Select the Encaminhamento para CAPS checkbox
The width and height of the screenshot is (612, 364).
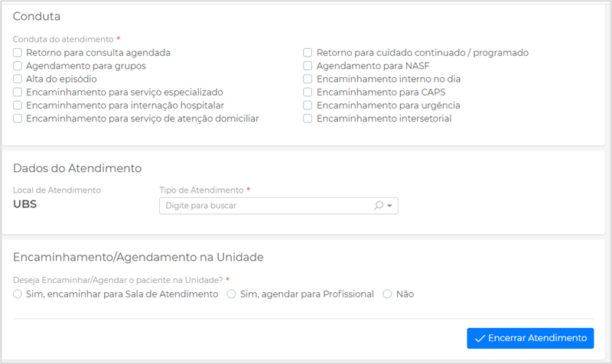(x=308, y=92)
